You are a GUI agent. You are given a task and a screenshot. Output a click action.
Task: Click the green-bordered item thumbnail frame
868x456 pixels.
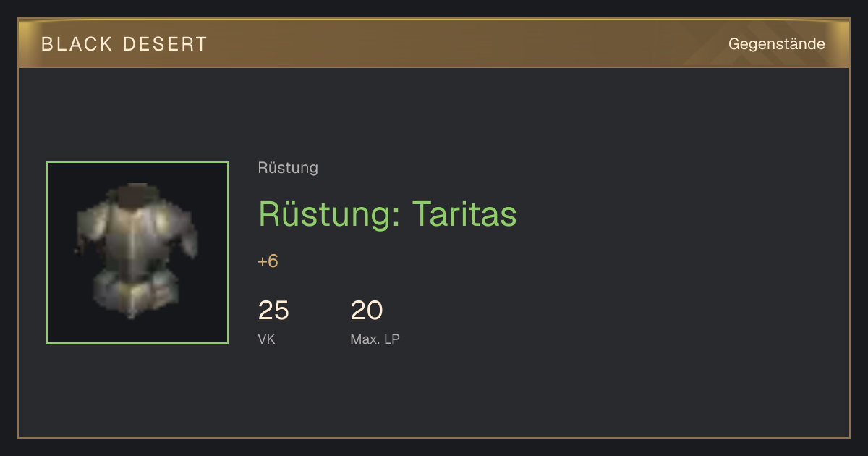coord(137,253)
